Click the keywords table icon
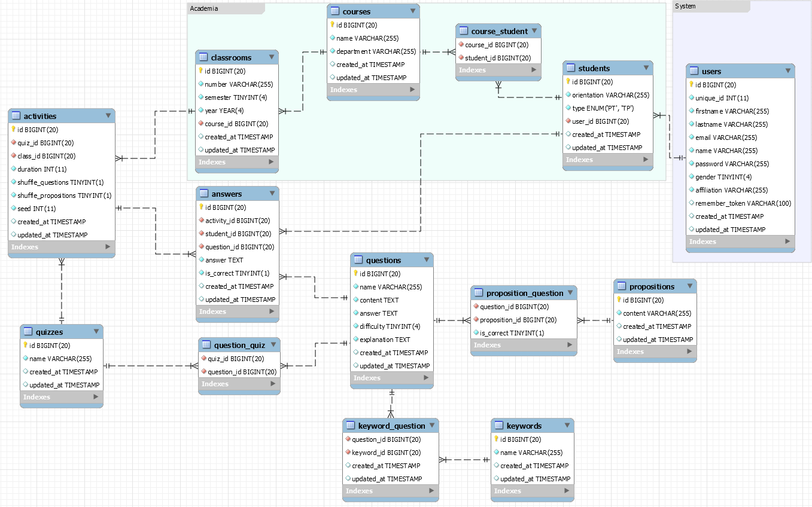This screenshot has width=812, height=507. point(498,426)
